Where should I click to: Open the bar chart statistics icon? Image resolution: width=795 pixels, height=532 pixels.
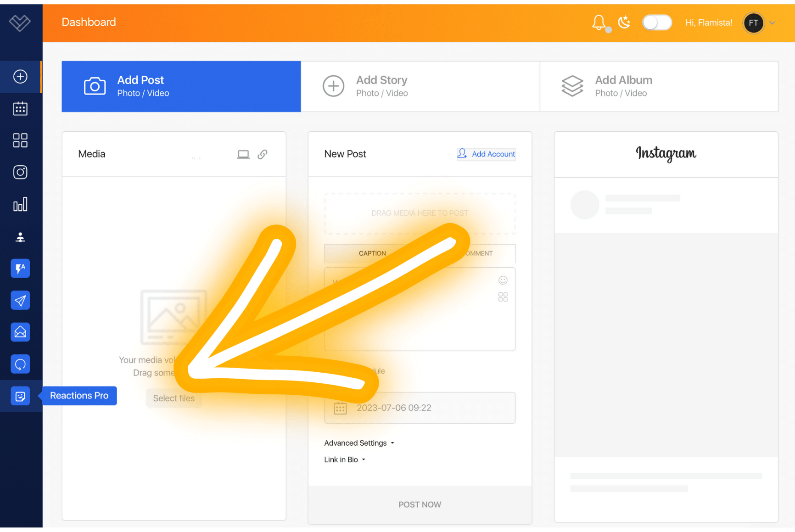coord(20,205)
